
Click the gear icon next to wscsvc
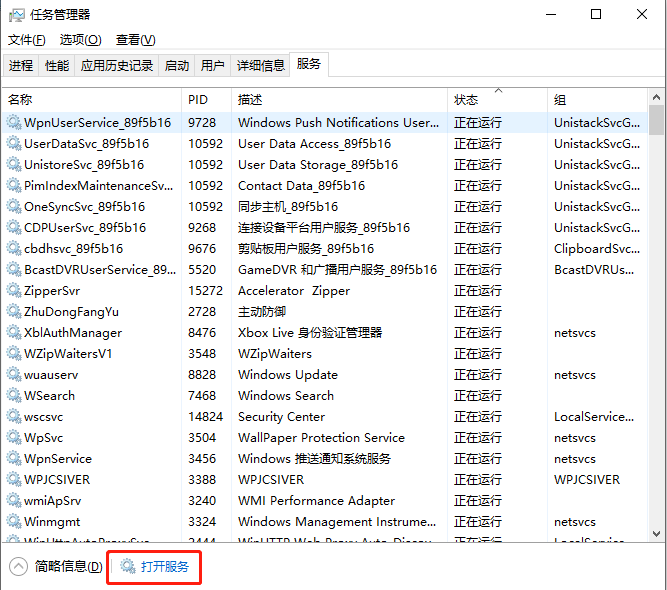click(14, 417)
